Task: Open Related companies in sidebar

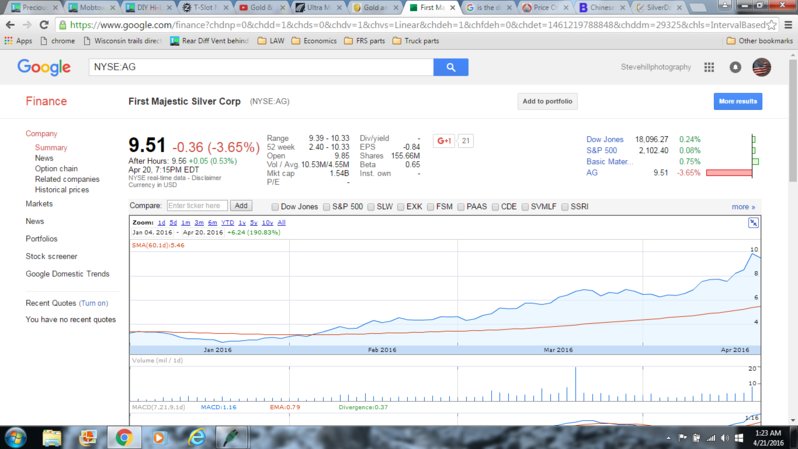Action: tap(67, 179)
